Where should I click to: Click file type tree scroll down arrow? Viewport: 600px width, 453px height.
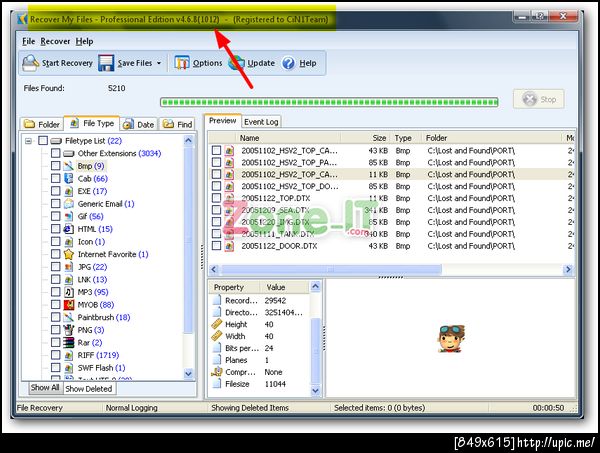pos(188,373)
